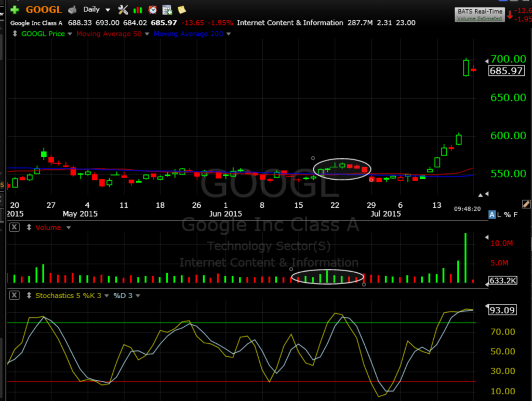Click the reorder arrow beside Stochastics

pos(29,296)
